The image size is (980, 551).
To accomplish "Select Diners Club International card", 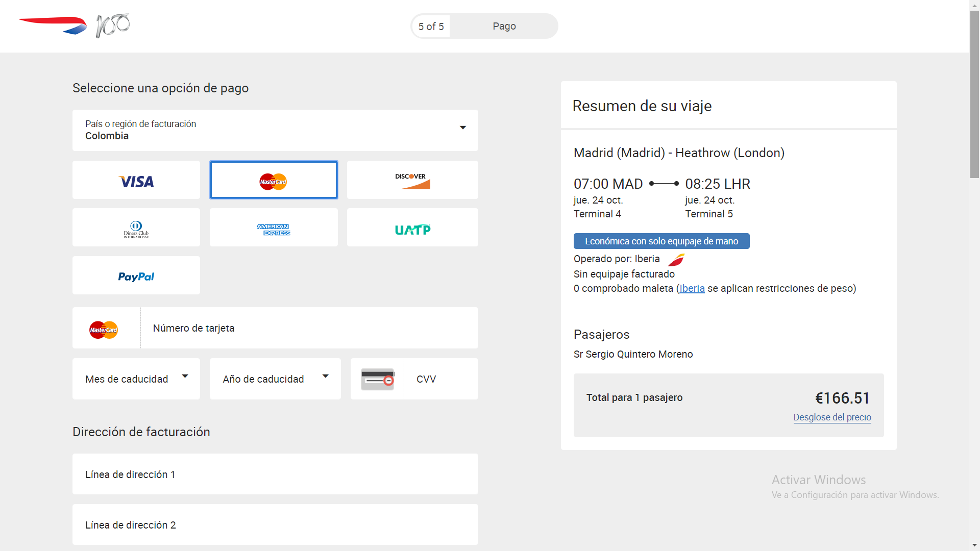I will pyautogui.click(x=136, y=228).
